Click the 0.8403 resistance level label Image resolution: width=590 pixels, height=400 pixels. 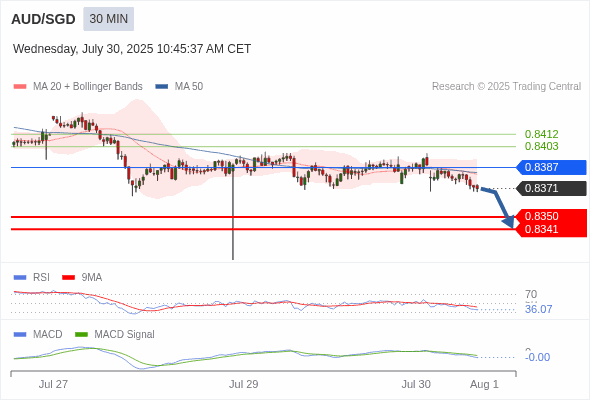click(x=541, y=146)
